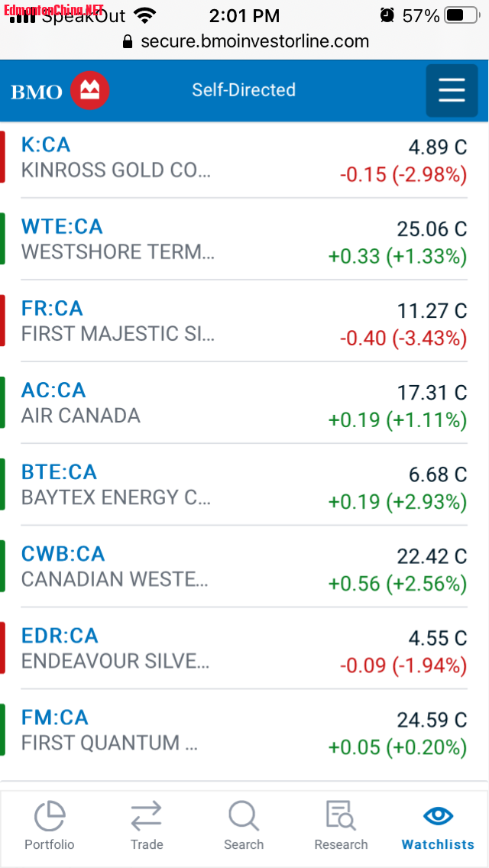Tap the battery icon in status bar
Viewport: 489px width, 868px height.
click(465, 15)
